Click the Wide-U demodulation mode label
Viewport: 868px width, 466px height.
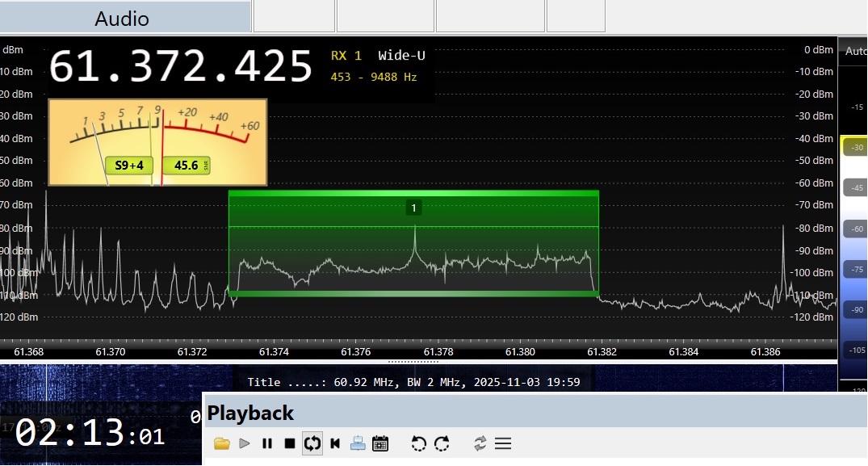(401, 56)
